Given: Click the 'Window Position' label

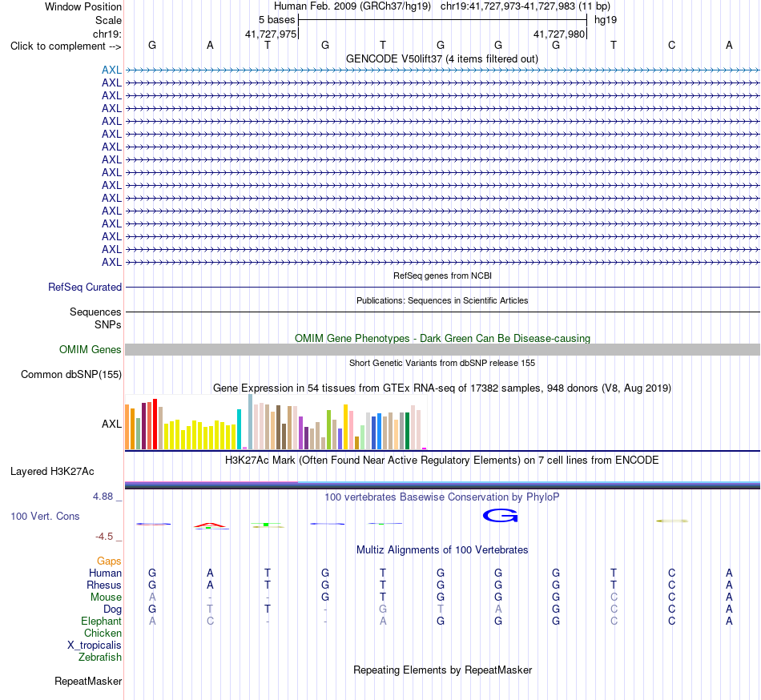Looking at the screenshot, I should point(83,6).
